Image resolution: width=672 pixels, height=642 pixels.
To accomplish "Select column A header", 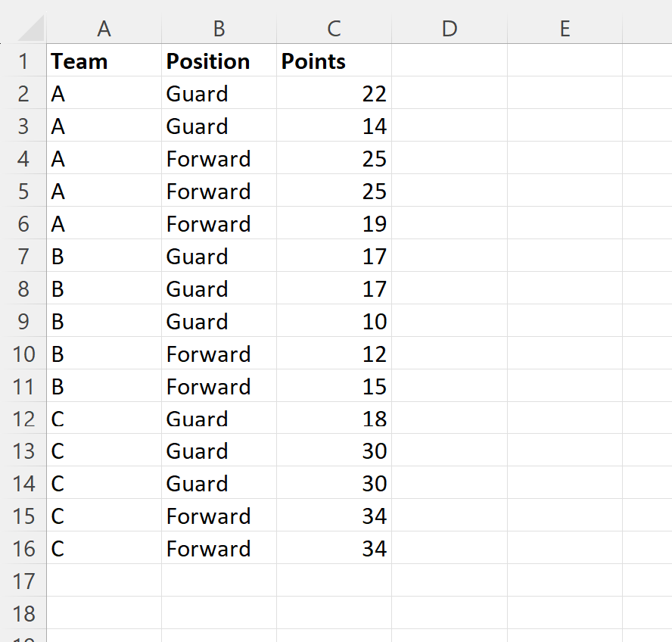I will [104, 29].
